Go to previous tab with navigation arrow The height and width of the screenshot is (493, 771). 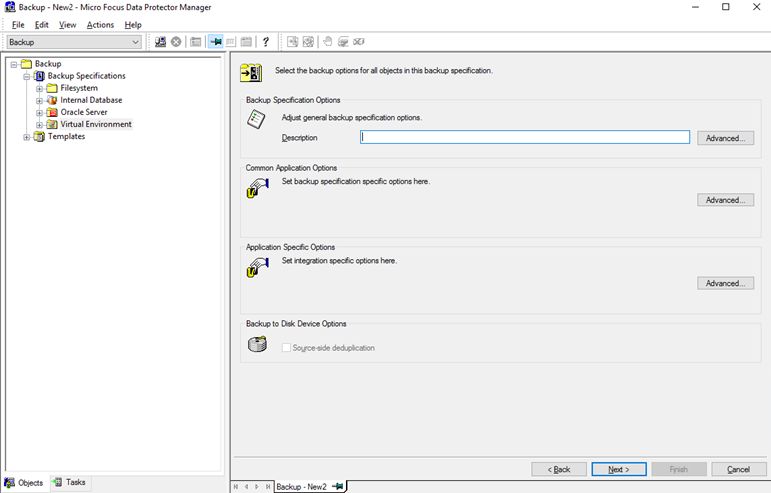coord(246,487)
